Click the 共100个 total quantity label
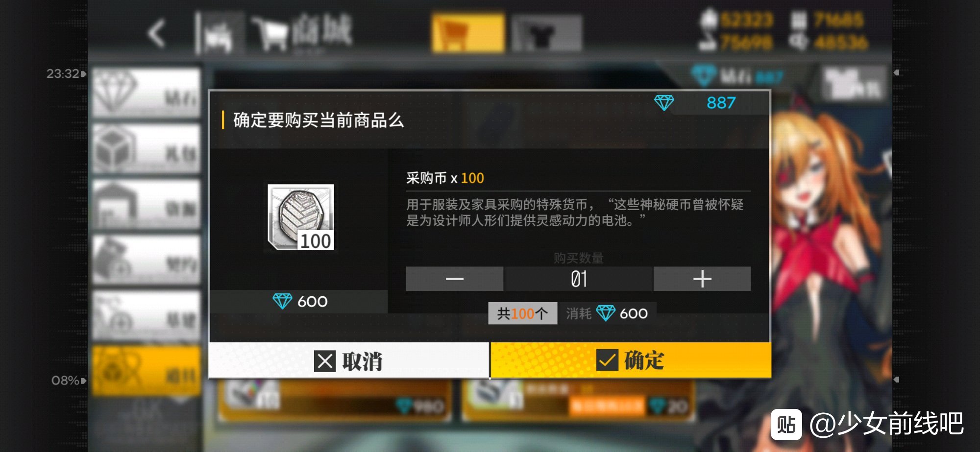 522,313
